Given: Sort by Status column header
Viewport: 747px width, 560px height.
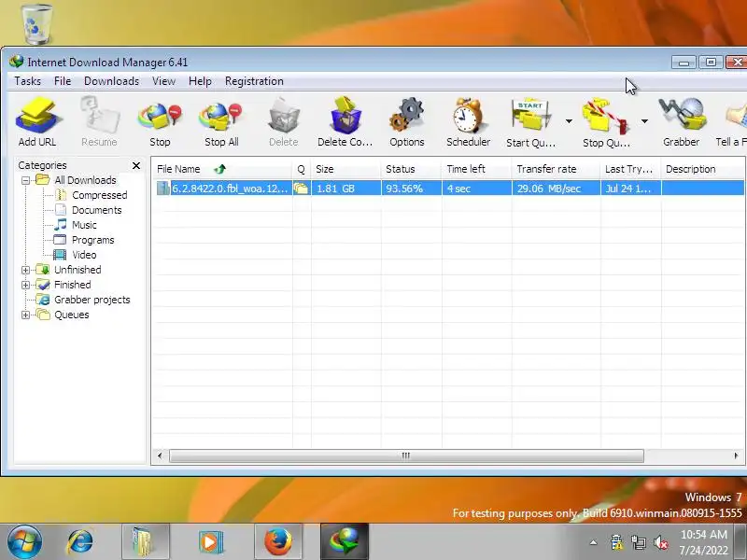Looking at the screenshot, I should point(411,169).
